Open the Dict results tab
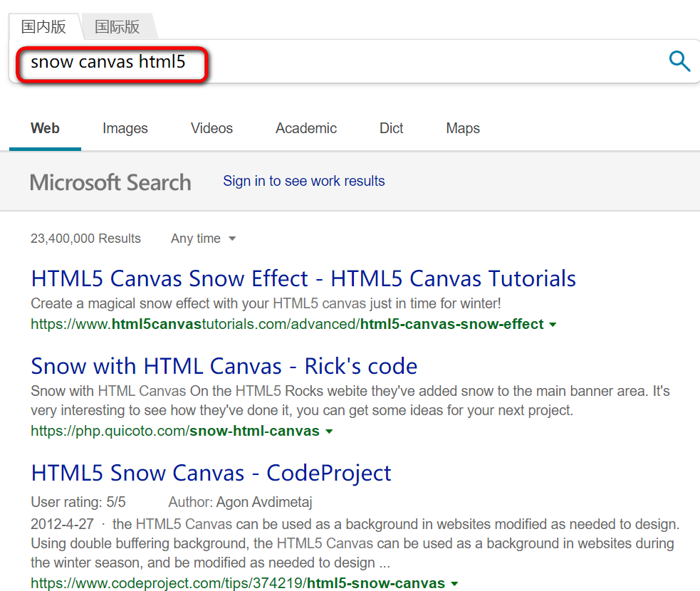 [391, 128]
